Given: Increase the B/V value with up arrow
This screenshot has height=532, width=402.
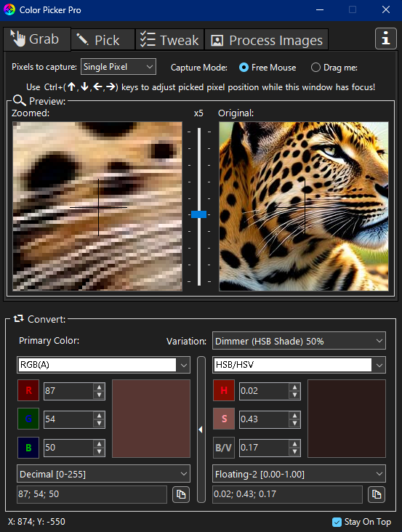Looking at the screenshot, I should click(x=294, y=444).
